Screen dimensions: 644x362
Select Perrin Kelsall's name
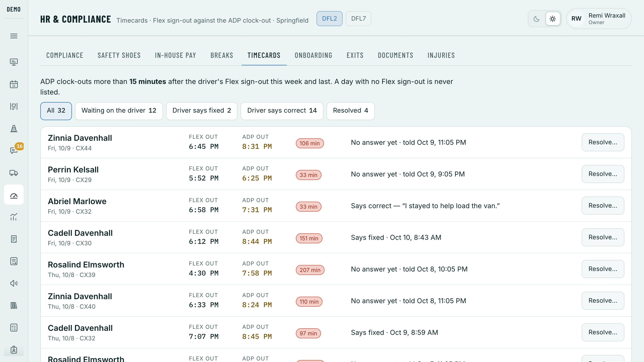[73, 170]
